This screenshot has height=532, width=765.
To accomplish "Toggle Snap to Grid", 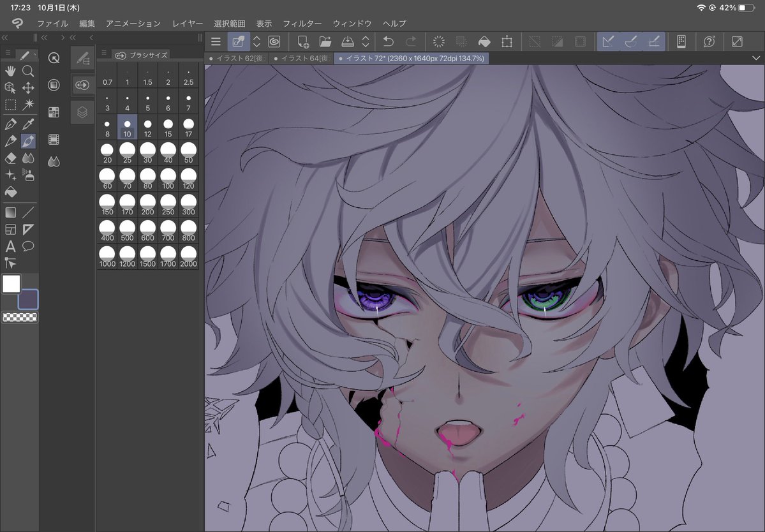I will [654, 41].
